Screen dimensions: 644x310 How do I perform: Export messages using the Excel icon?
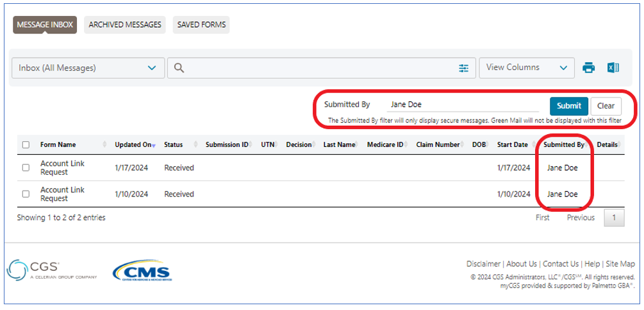[613, 68]
